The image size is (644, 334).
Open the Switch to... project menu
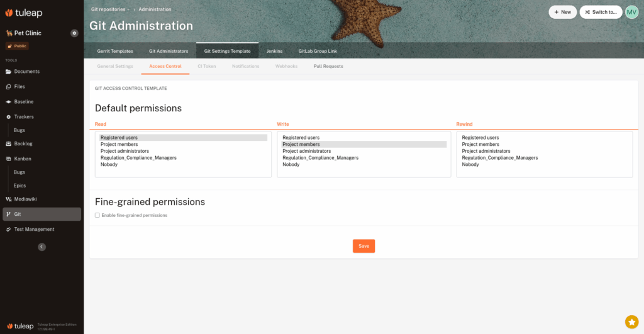pyautogui.click(x=601, y=12)
